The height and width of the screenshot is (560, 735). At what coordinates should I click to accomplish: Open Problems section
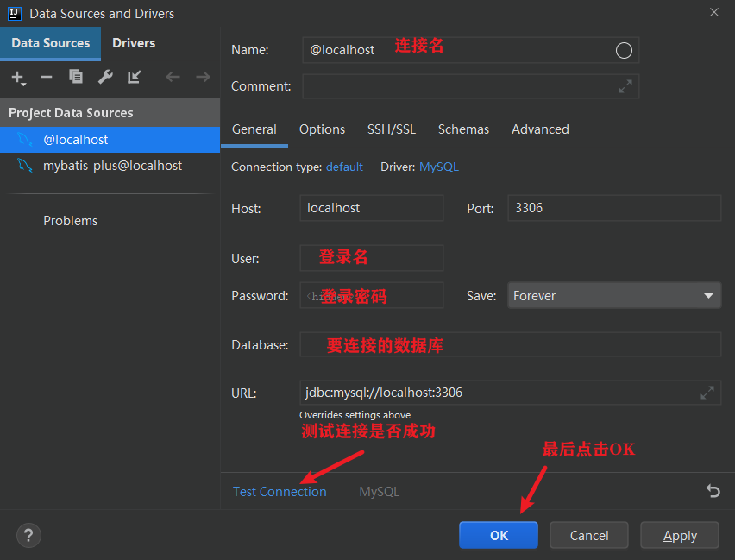coord(71,221)
